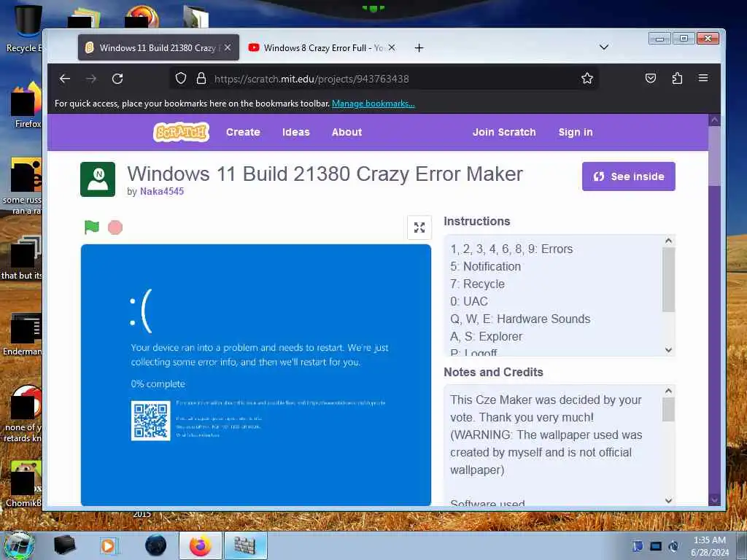Screen dimensions: 747x560
Task: Open the Naka4545 author profile link
Action: point(162,192)
